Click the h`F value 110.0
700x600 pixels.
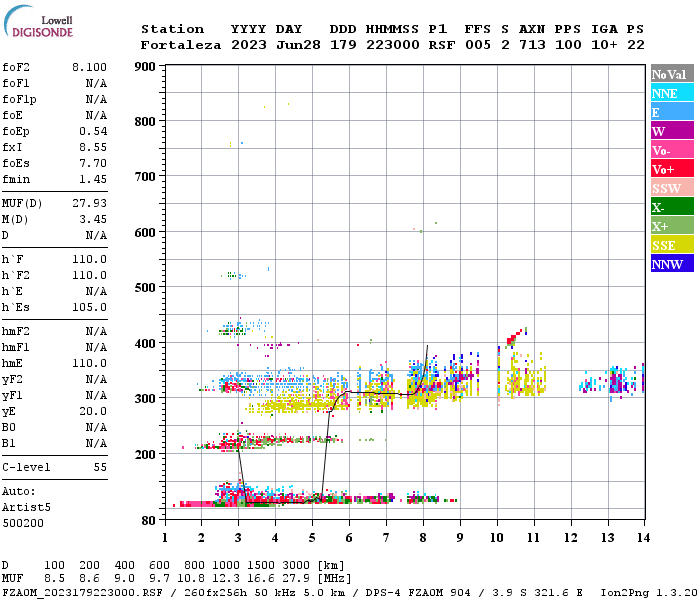[x=89, y=259]
